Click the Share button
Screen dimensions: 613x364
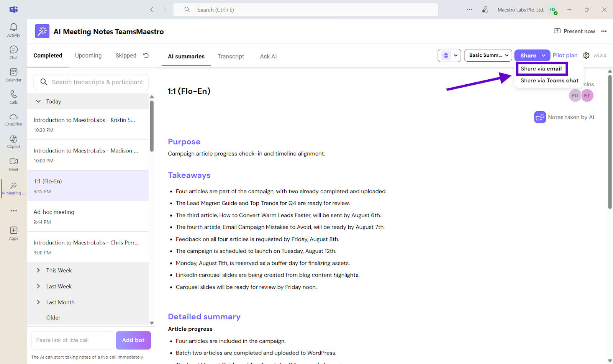pos(528,56)
